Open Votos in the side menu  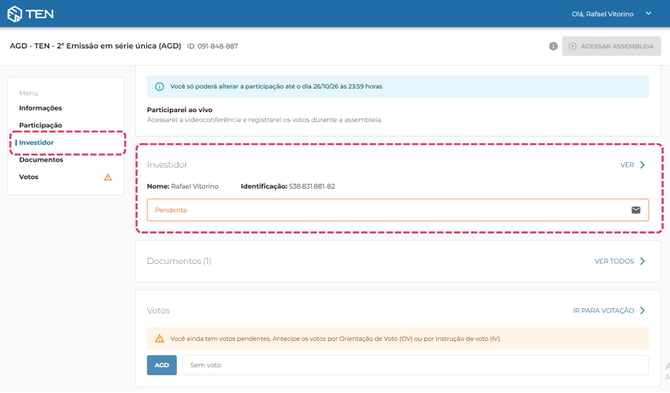coord(29,177)
